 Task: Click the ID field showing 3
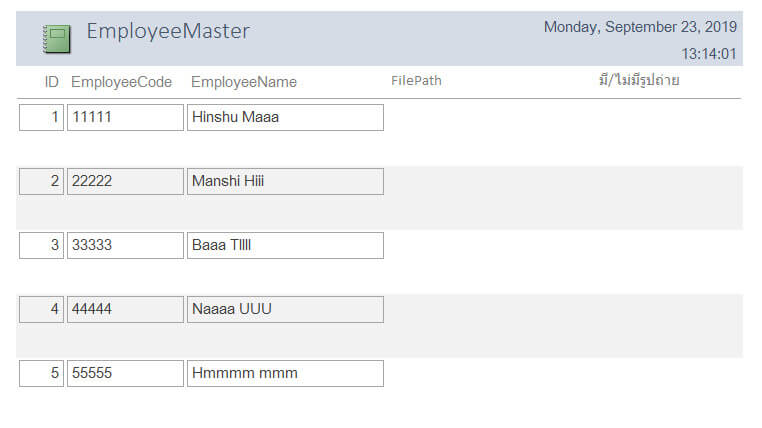point(41,245)
